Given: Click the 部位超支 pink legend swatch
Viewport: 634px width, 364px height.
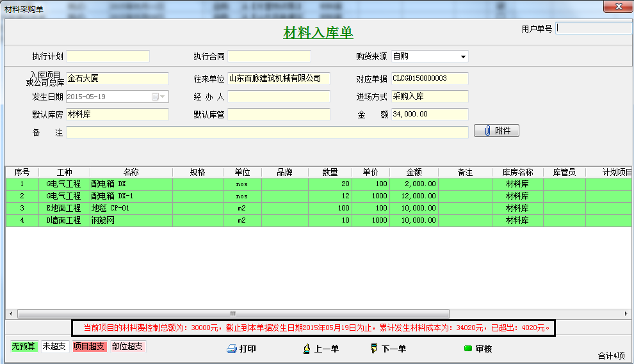Looking at the screenshot, I should 127,346.
